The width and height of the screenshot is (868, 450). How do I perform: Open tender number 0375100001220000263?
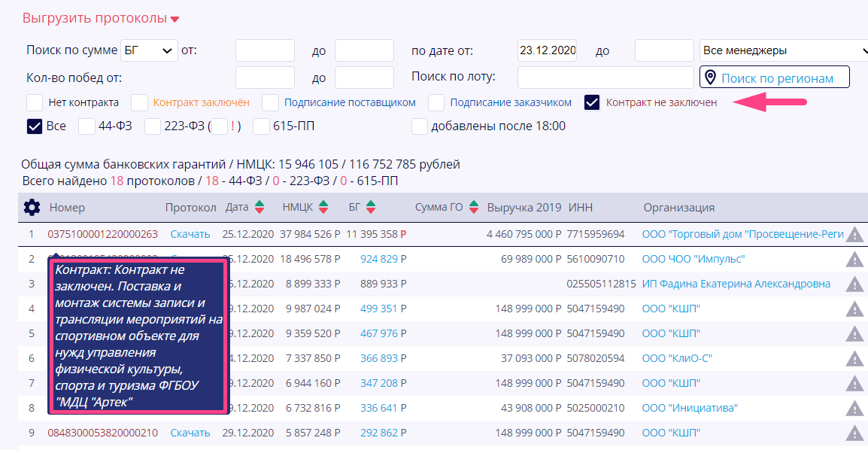tap(102, 234)
